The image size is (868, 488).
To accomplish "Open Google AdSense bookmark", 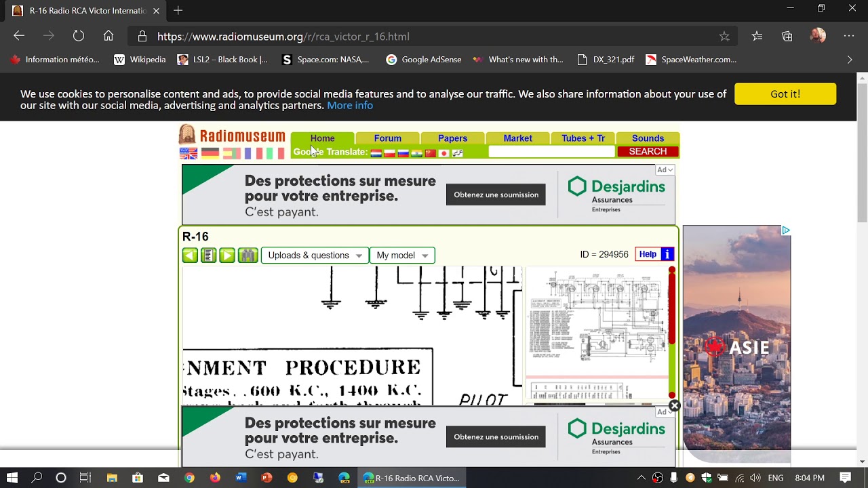I will [x=424, y=60].
